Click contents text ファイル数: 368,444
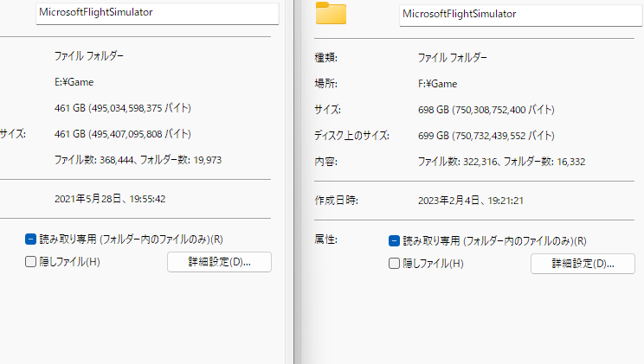644x364 pixels. [x=94, y=160]
